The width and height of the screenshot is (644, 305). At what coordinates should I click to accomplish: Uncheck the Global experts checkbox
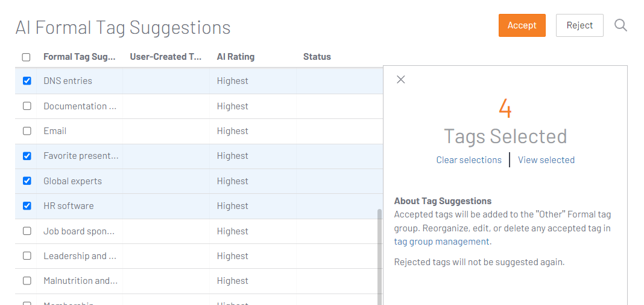pos(27,181)
